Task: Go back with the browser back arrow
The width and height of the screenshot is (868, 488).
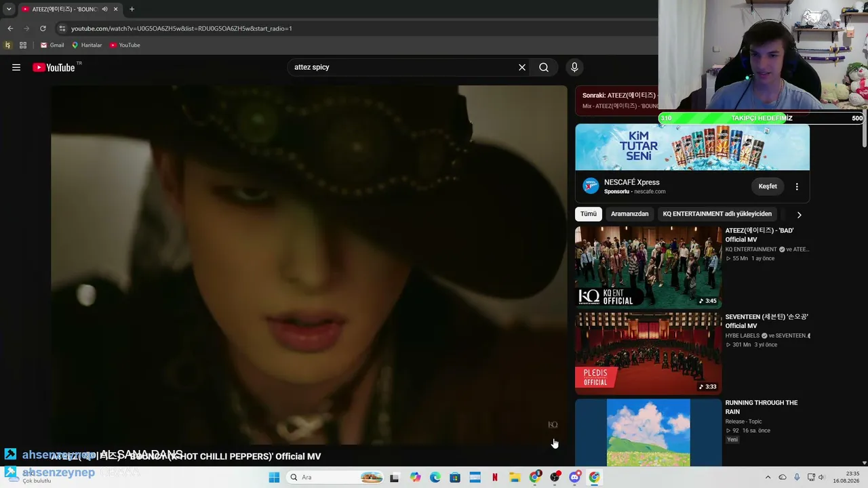Action: 10,28
